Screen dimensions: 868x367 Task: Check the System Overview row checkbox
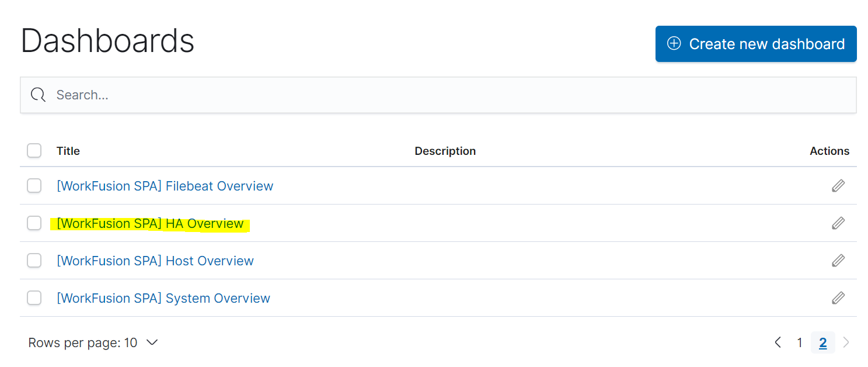(34, 298)
